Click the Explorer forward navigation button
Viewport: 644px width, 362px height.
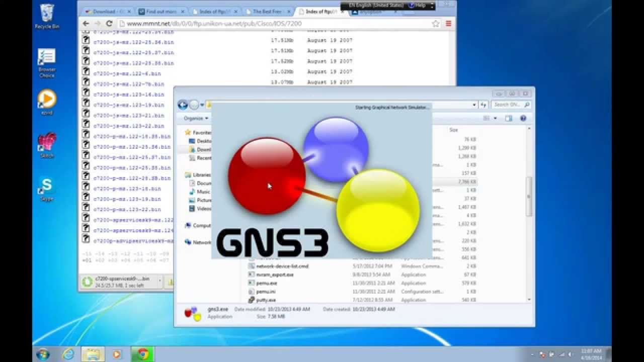tap(194, 105)
